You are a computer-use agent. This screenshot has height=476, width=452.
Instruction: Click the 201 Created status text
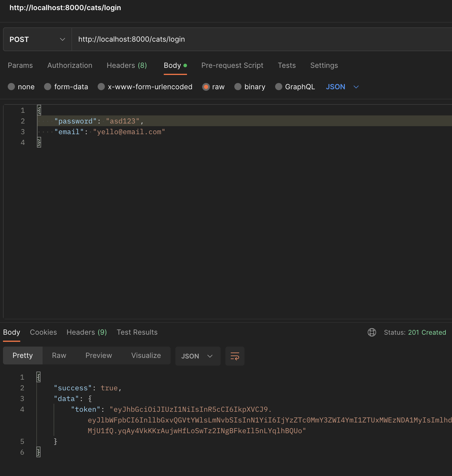click(427, 332)
